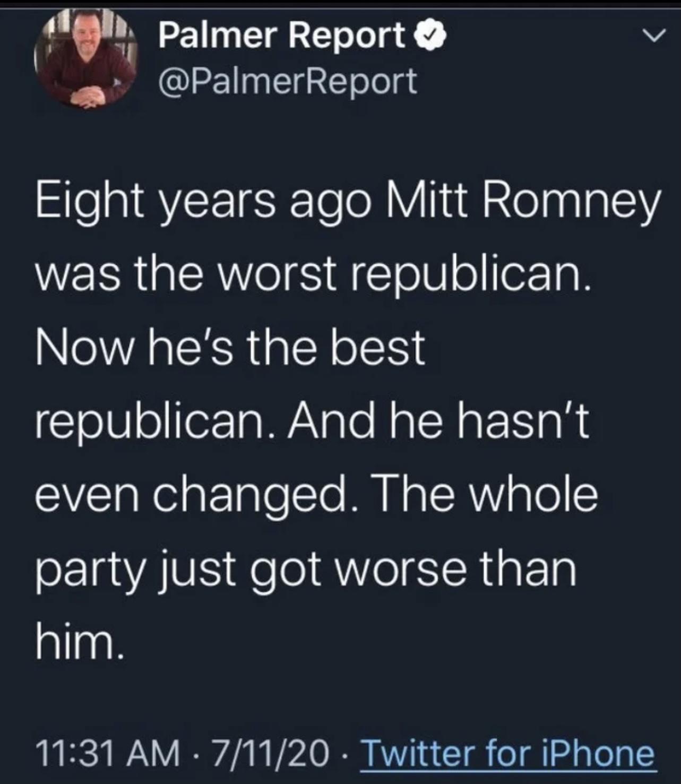Open the Palmer Report profile photo

(85, 58)
